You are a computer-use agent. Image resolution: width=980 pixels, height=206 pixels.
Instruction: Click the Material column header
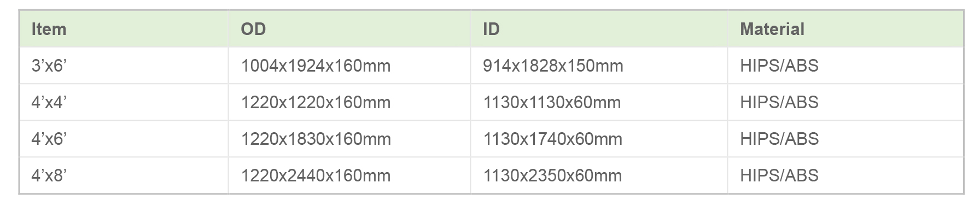(x=772, y=29)
